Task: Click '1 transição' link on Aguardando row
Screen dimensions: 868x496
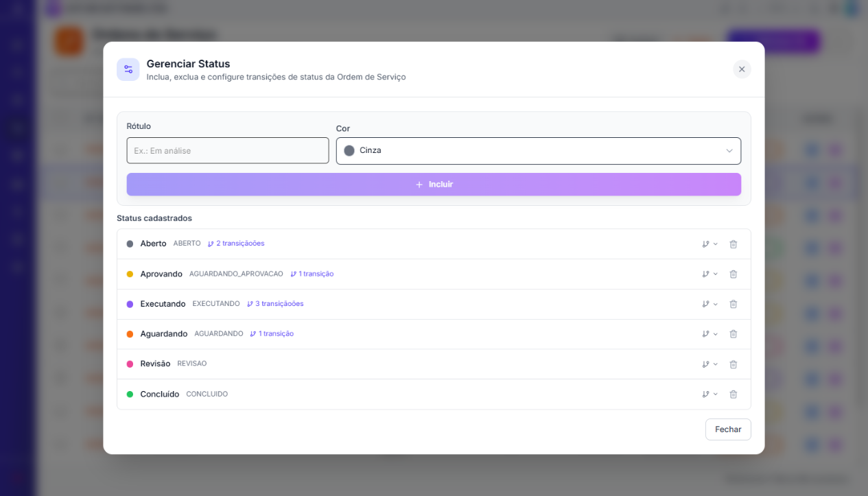Action: tap(272, 334)
